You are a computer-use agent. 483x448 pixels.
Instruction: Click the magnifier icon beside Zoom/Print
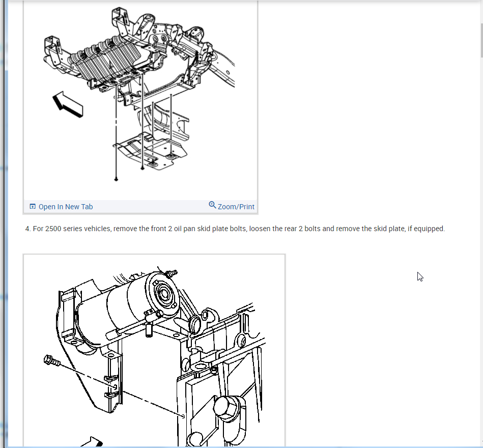(212, 205)
